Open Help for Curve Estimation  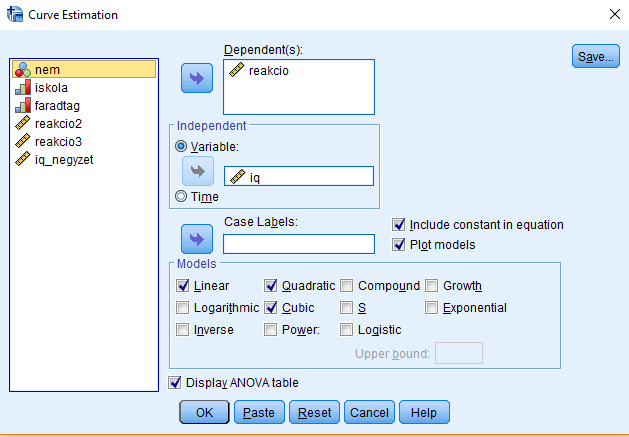[x=424, y=412]
